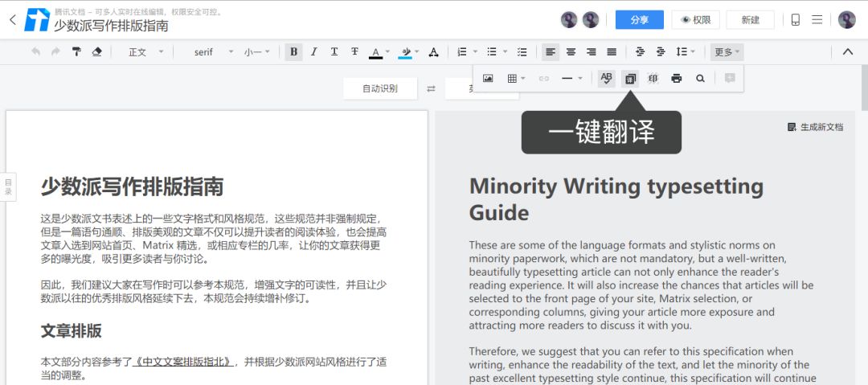This screenshot has width=868, height=385.
Task: Click the one-key translate icon
Action: [630, 79]
